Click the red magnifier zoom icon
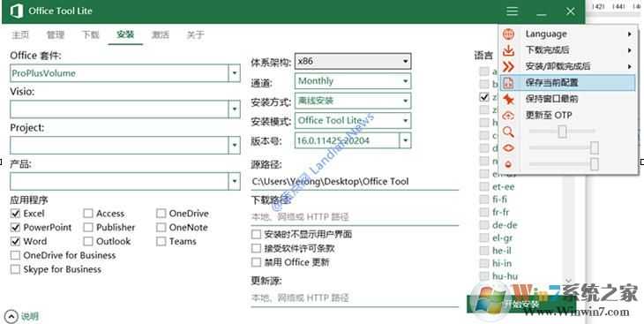Viewport: 644px width, 324px height. [x=508, y=132]
